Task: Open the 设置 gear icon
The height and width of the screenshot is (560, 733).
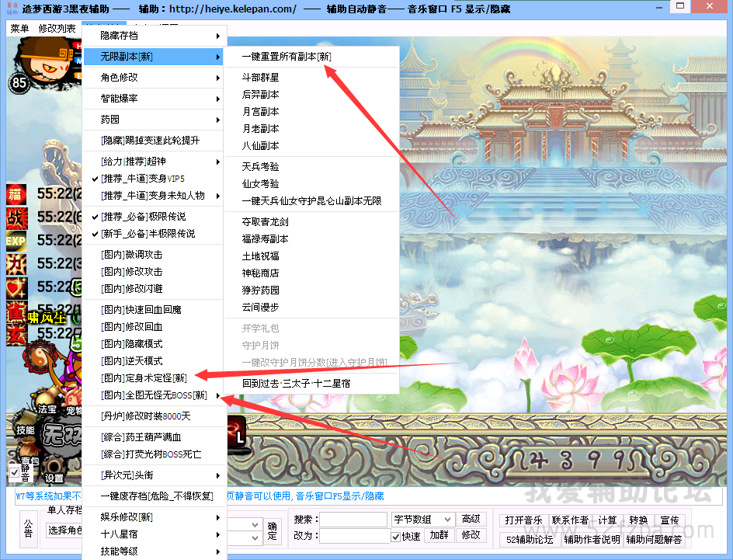Action: tap(54, 470)
